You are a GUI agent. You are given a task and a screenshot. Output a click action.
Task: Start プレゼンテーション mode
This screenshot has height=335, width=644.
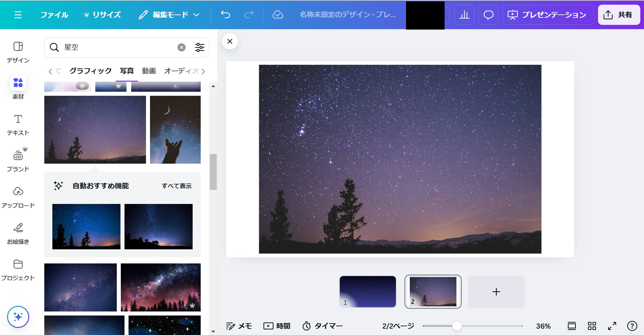point(548,15)
